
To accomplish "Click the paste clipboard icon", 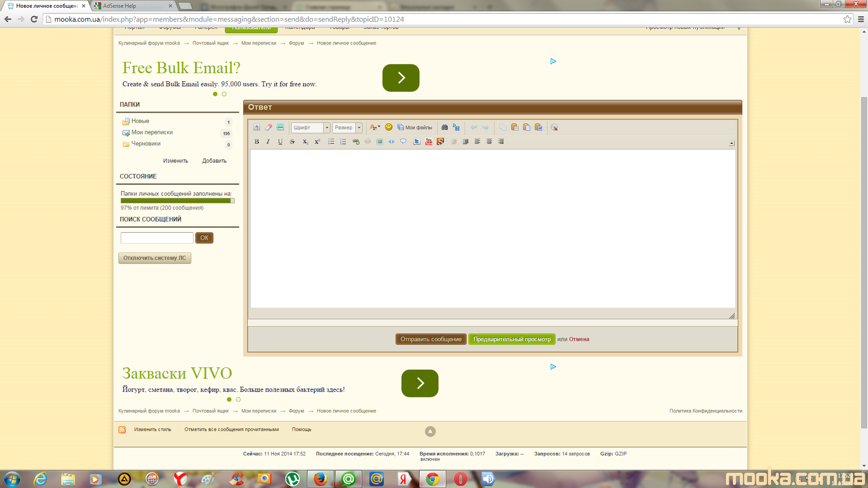I will coord(515,127).
